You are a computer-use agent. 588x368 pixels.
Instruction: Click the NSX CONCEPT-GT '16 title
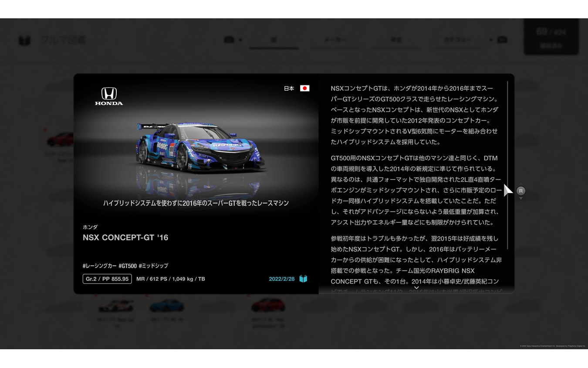point(125,238)
